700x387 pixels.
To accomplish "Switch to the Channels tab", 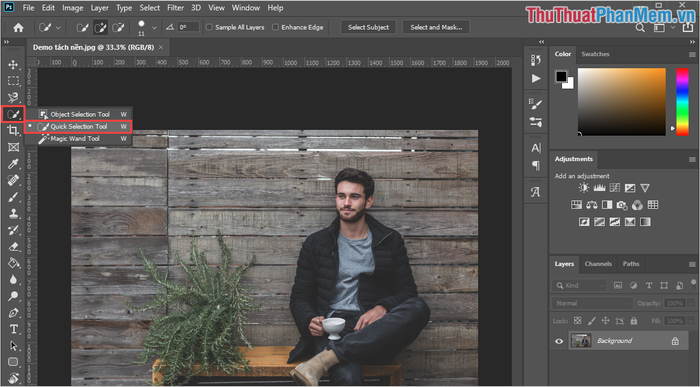I will point(598,264).
